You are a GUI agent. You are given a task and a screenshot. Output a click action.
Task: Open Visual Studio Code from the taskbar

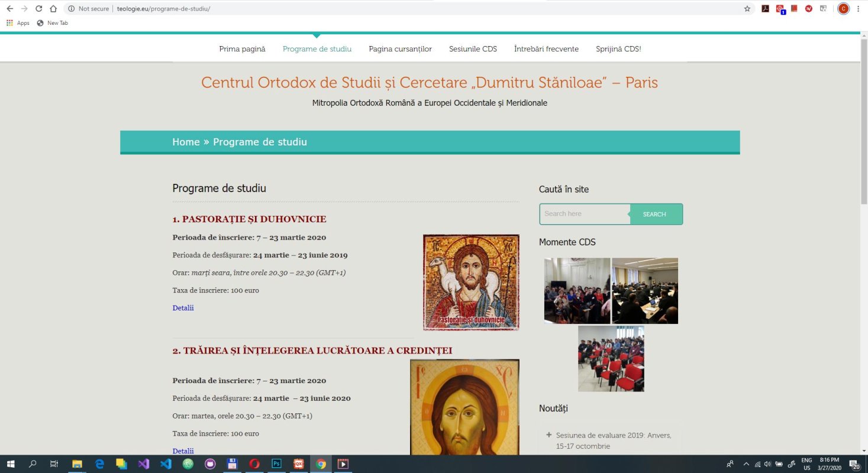(x=166, y=465)
